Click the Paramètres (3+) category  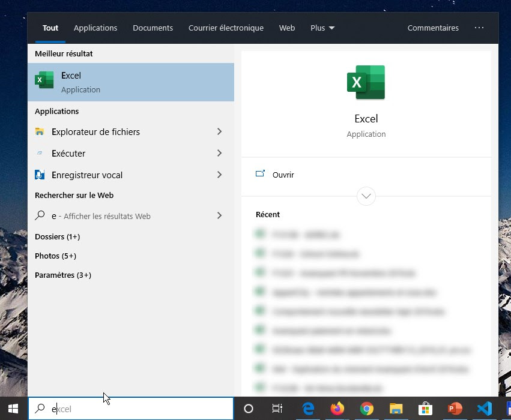63,275
